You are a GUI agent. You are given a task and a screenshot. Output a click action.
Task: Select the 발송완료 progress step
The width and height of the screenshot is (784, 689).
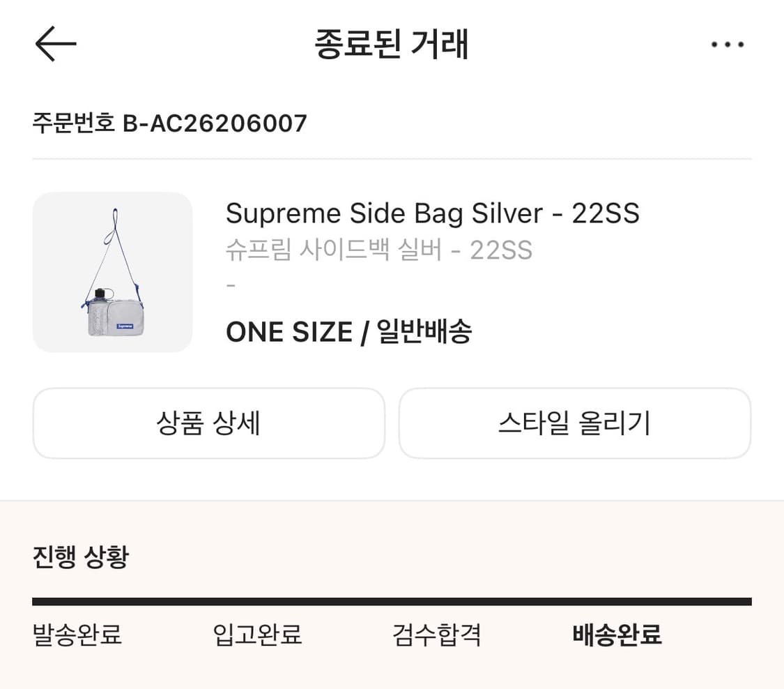[x=77, y=635]
